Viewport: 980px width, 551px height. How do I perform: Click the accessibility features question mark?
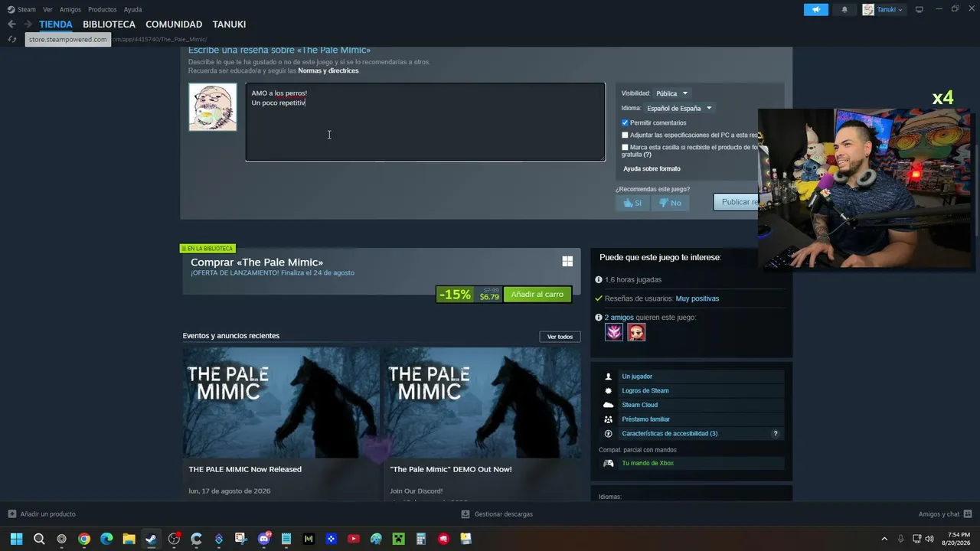pos(776,434)
